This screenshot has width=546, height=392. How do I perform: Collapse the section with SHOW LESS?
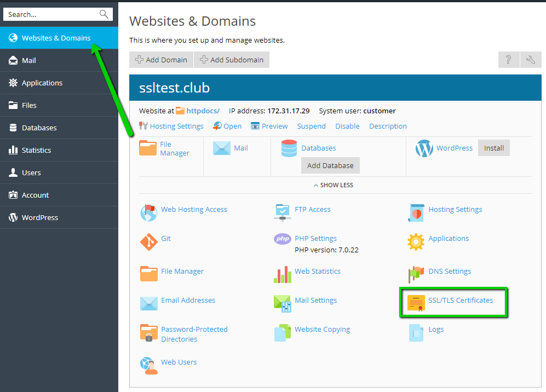(x=334, y=185)
